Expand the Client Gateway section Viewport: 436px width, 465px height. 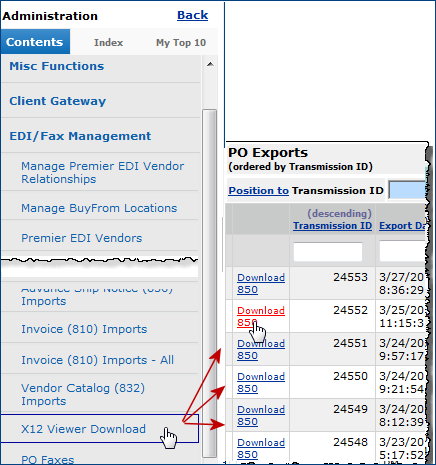(58, 101)
